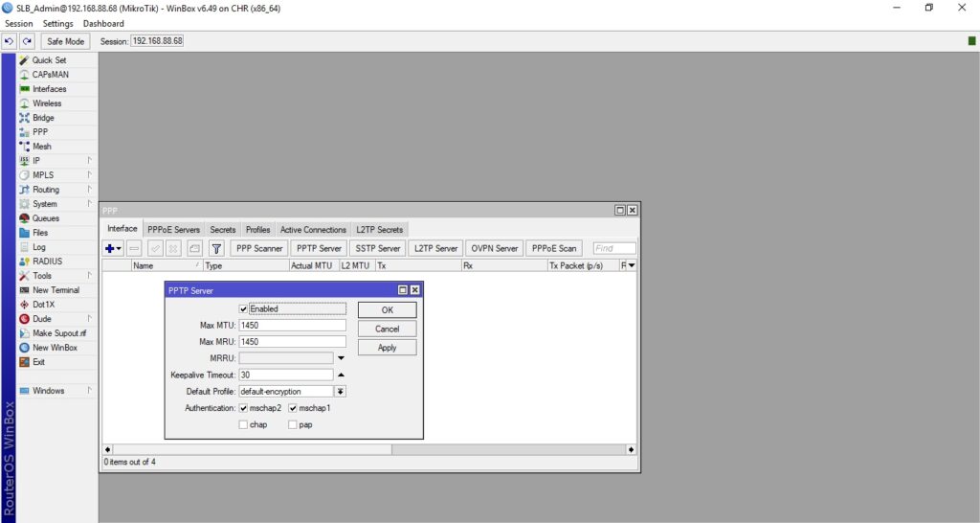
Task: Launch New WinBox from sidebar
Action: 55,348
